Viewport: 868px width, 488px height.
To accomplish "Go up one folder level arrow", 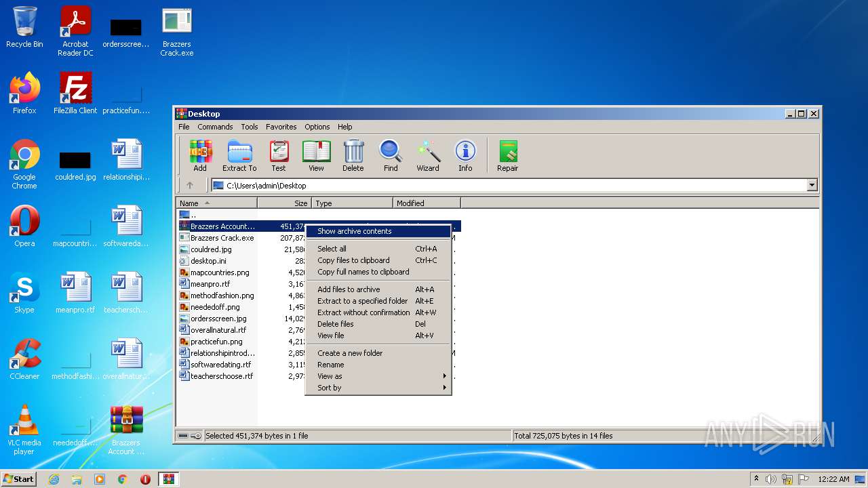I will [x=190, y=185].
